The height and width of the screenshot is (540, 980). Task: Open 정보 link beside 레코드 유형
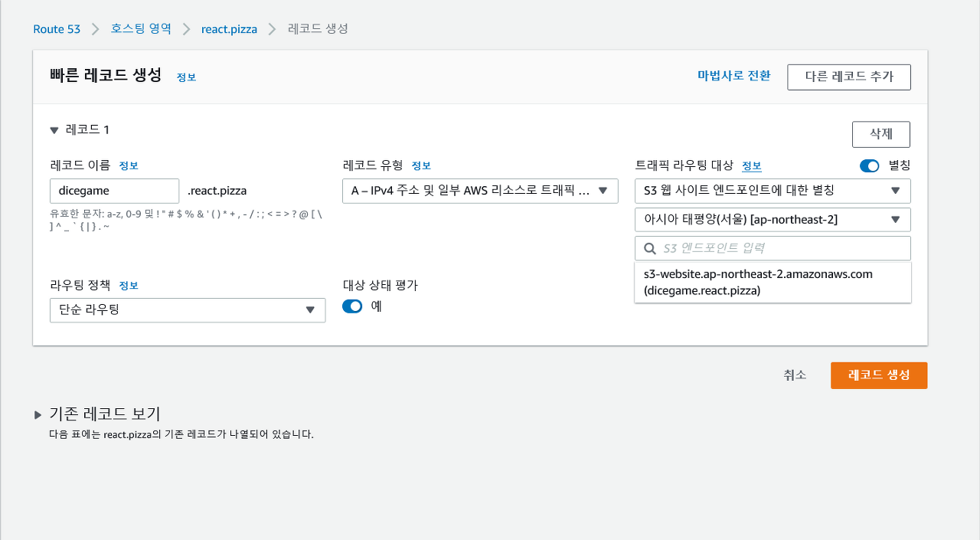421,165
